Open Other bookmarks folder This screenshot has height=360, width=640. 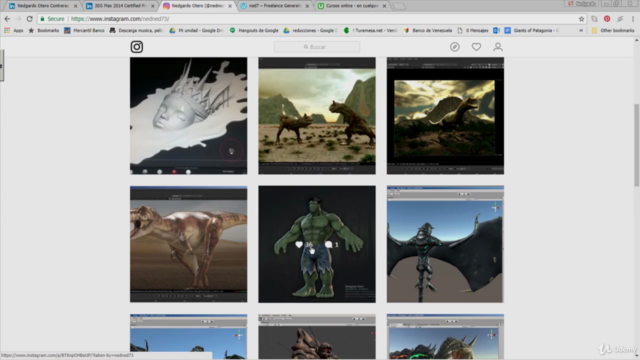point(613,31)
